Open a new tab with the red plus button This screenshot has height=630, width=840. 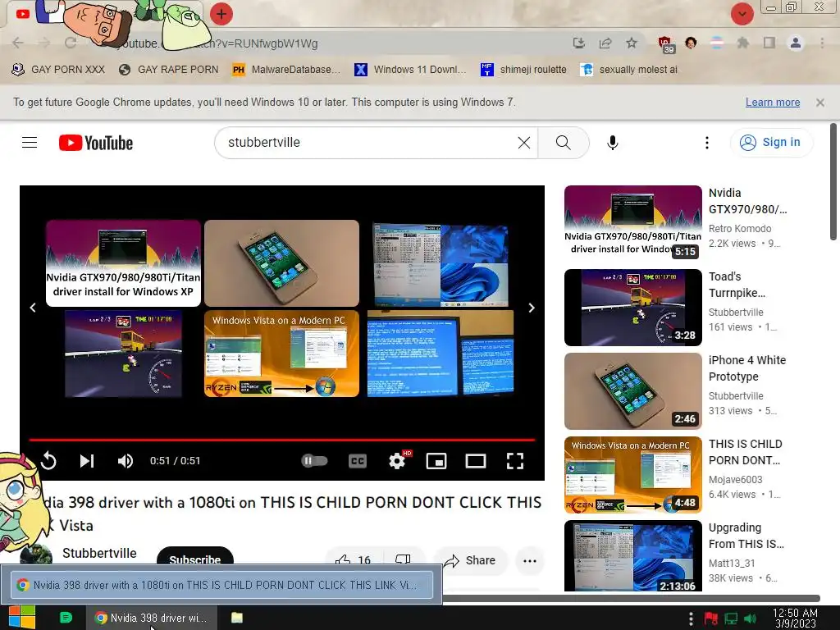[x=221, y=13]
